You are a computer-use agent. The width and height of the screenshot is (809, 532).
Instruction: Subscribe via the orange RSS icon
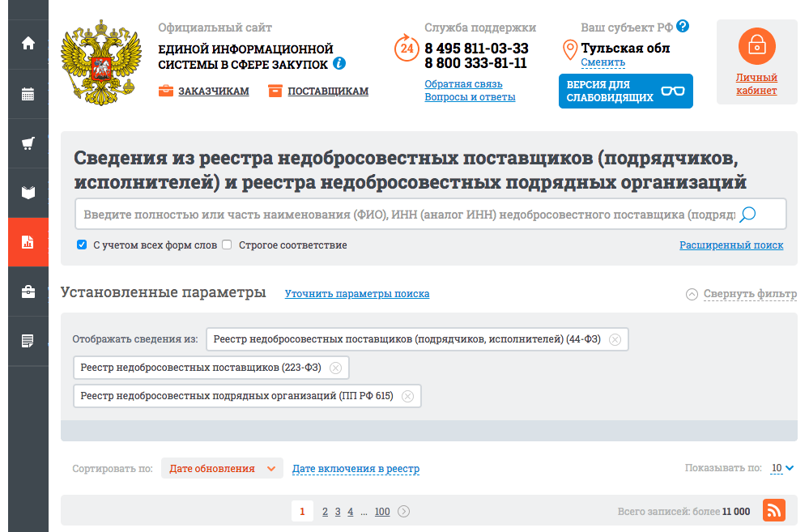coord(774,511)
